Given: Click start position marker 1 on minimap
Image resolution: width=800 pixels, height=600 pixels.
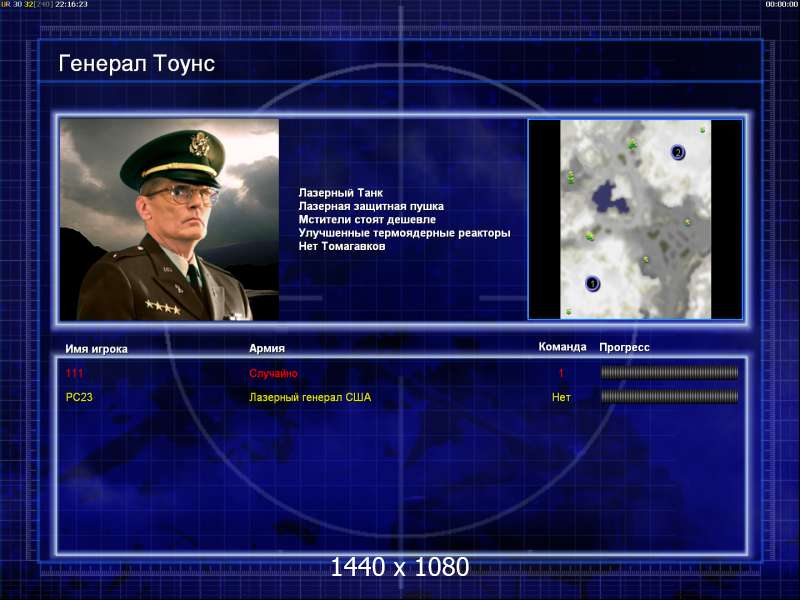Looking at the screenshot, I should (592, 283).
